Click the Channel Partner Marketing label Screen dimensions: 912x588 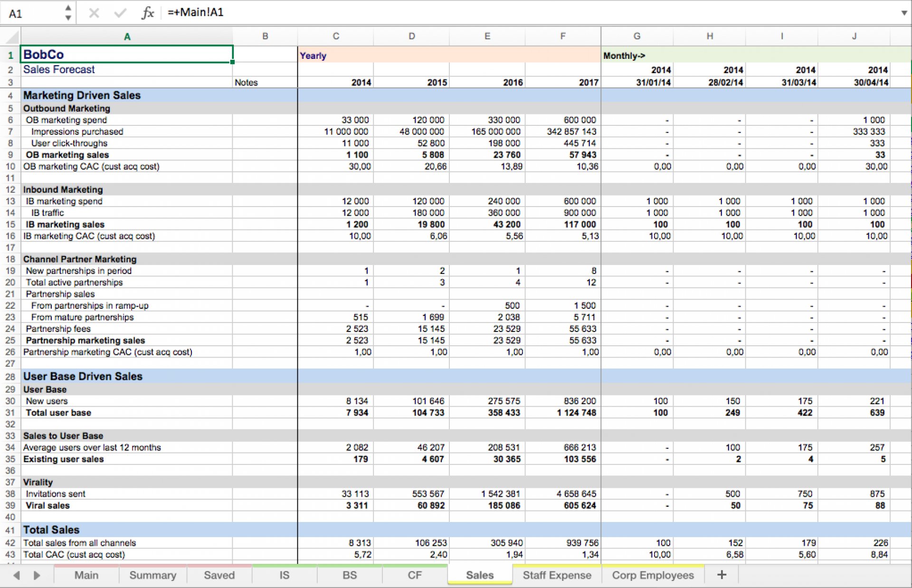(x=80, y=259)
